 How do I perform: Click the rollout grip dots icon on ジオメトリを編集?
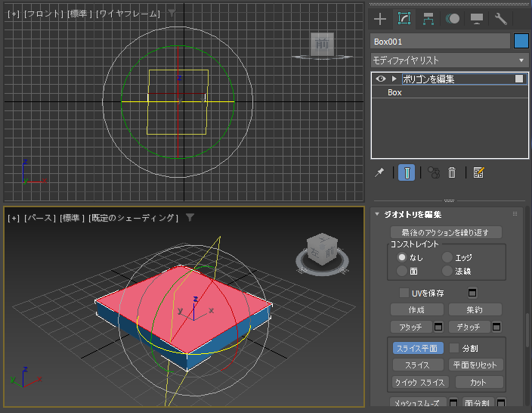515,214
